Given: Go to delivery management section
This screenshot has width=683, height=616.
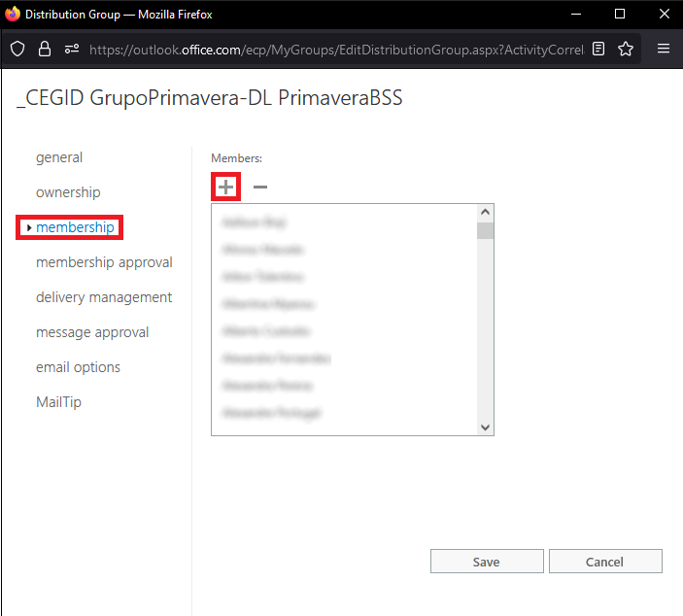Looking at the screenshot, I should (104, 297).
